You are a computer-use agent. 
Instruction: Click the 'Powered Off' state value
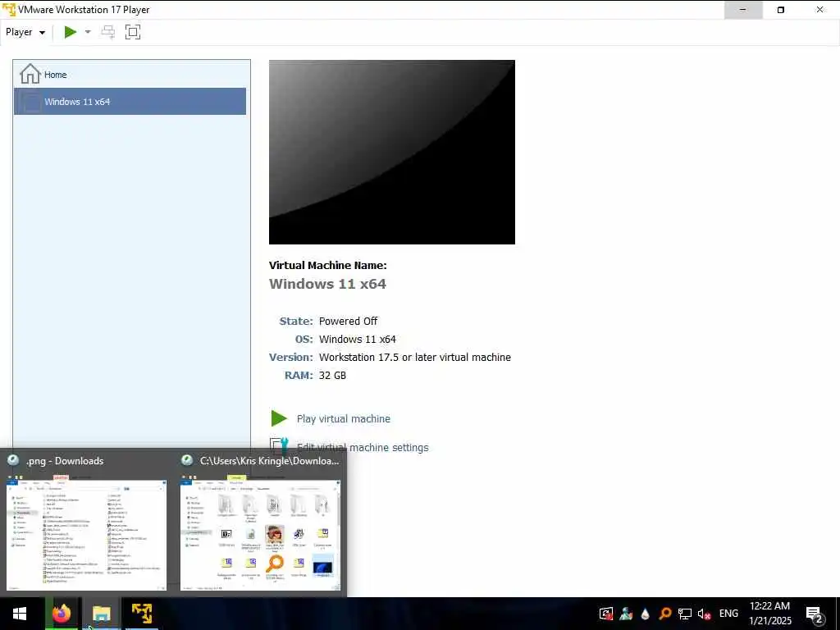point(348,321)
